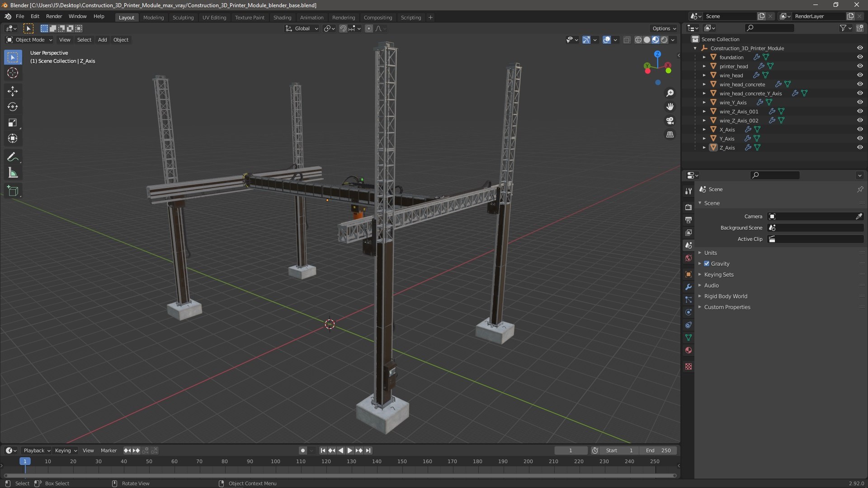Open the Object Mode dropdown
The height and width of the screenshot is (488, 868).
(29, 40)
